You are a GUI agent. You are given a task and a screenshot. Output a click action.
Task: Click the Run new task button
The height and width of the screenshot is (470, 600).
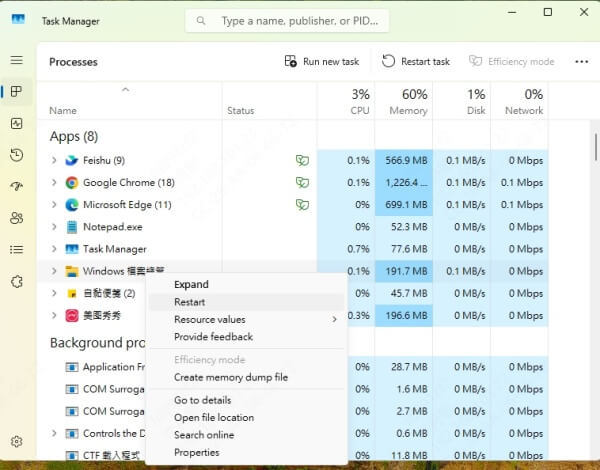click(322, 62)
